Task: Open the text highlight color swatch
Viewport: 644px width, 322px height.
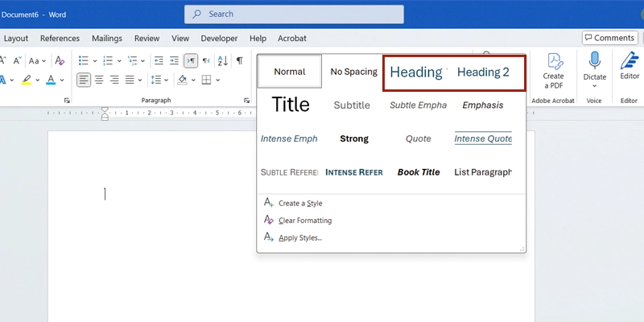Action: (x=26, y=80)
